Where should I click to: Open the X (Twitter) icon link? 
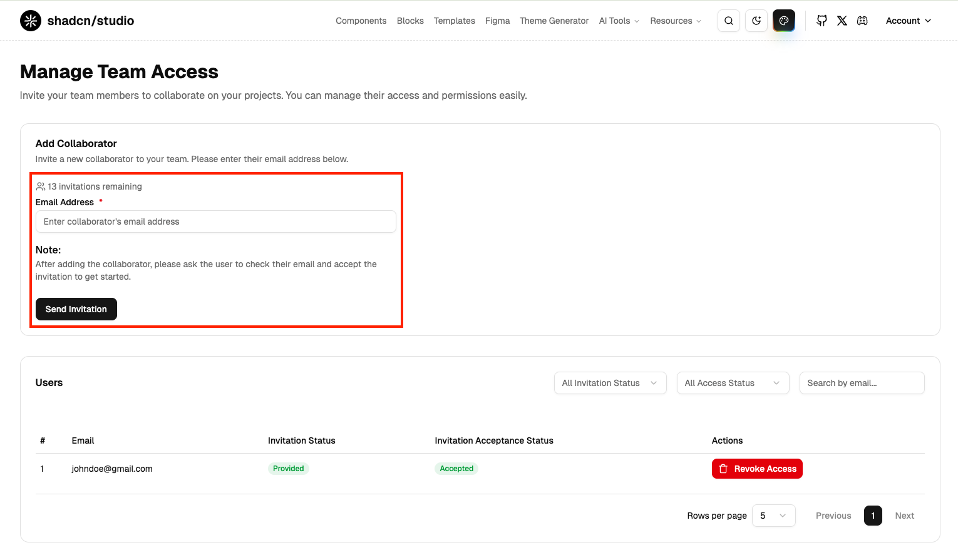tap(842, 21)
